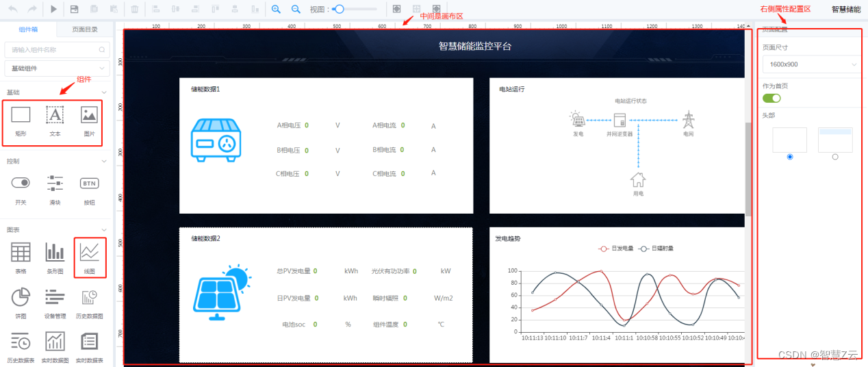The height and width of the screenshot is (367, 868).
Task: Select the 滑块 slider component
Action: pyautogui.click(x=55, y=190)
